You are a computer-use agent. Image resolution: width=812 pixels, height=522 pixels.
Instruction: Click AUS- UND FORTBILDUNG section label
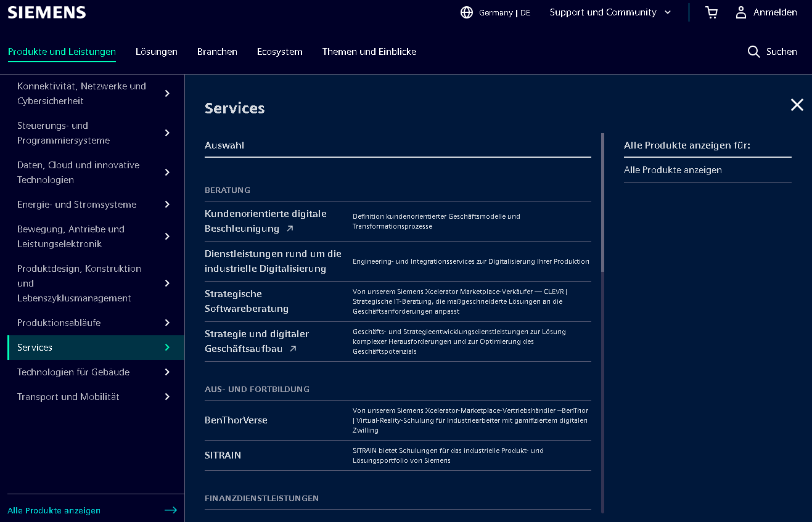point(257,389)
